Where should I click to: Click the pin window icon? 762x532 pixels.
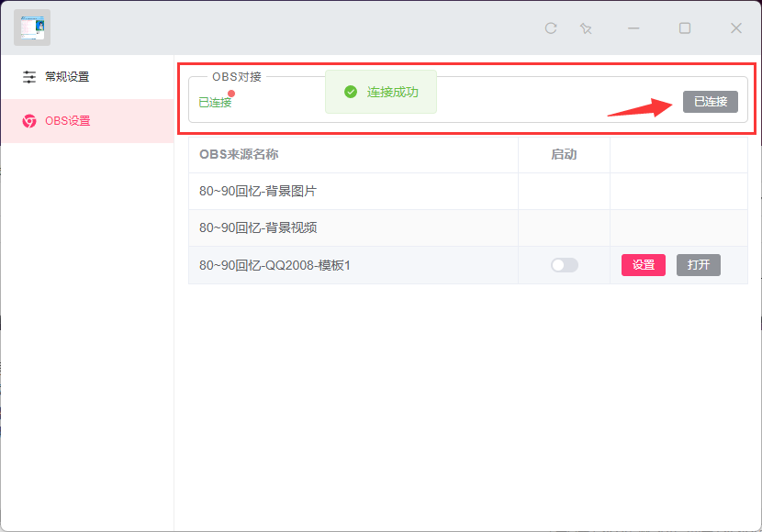586,28
